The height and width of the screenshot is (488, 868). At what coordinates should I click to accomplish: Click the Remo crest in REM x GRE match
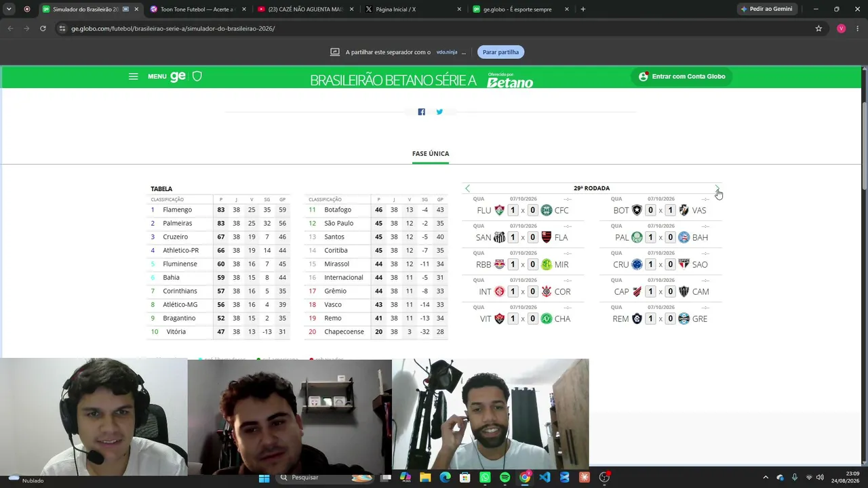pyautogui.click(x=637, y=319)
